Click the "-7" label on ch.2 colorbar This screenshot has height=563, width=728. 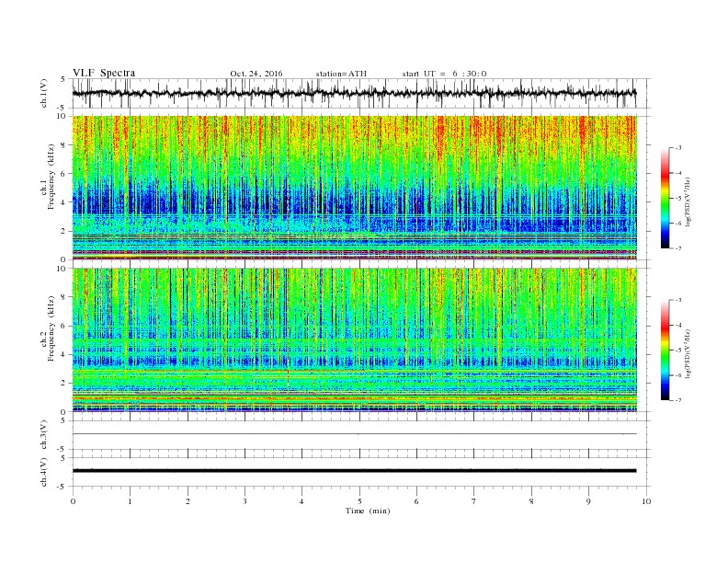(678, 400)
